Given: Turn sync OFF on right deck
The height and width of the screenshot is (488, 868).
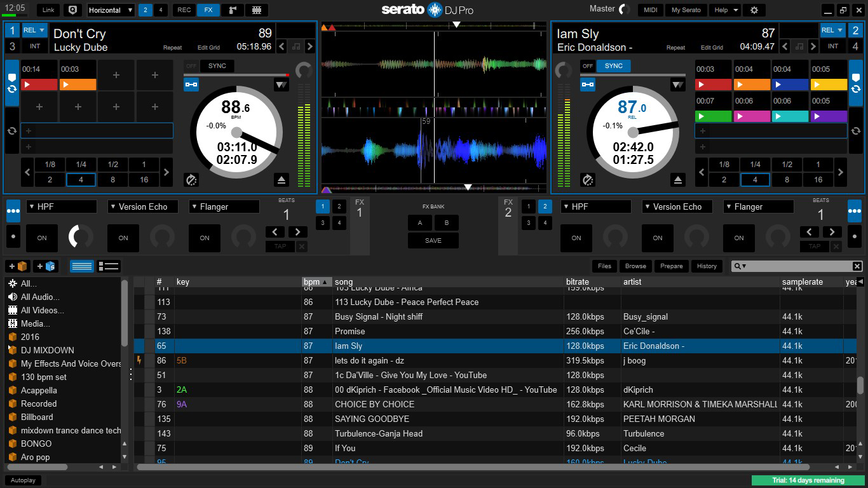Looking at the screenshot, I should tap(588, 66).
